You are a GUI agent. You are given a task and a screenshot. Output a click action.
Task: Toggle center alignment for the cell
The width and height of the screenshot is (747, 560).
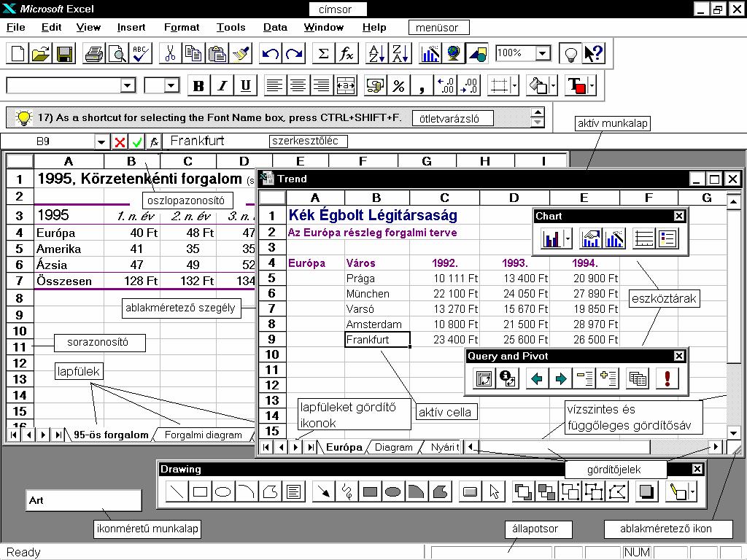(x=298, y=86)
